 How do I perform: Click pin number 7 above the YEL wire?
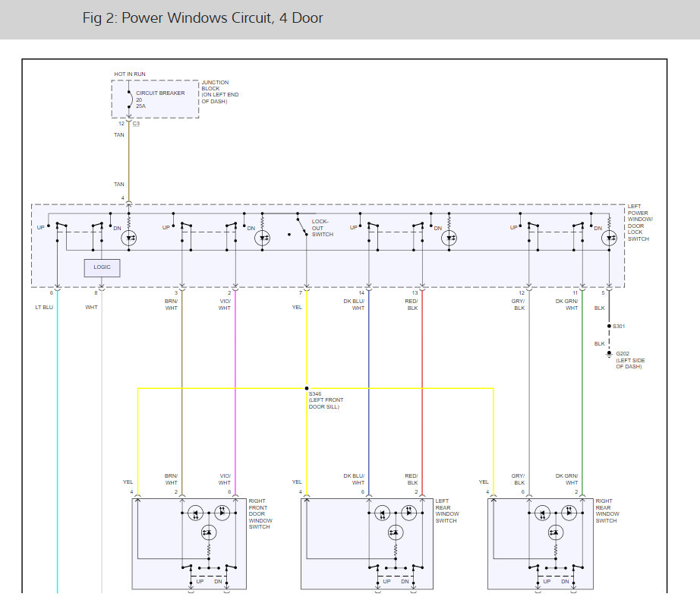tap(301, 293)
